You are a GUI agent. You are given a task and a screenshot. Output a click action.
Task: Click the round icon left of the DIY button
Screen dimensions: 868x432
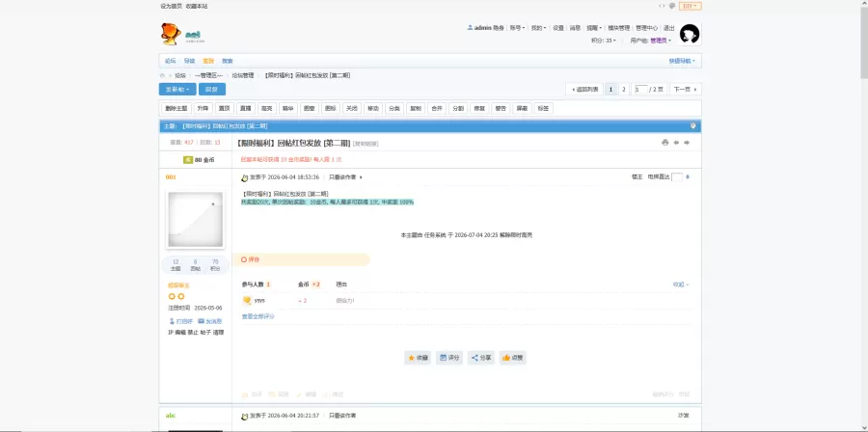coord(672,6)
